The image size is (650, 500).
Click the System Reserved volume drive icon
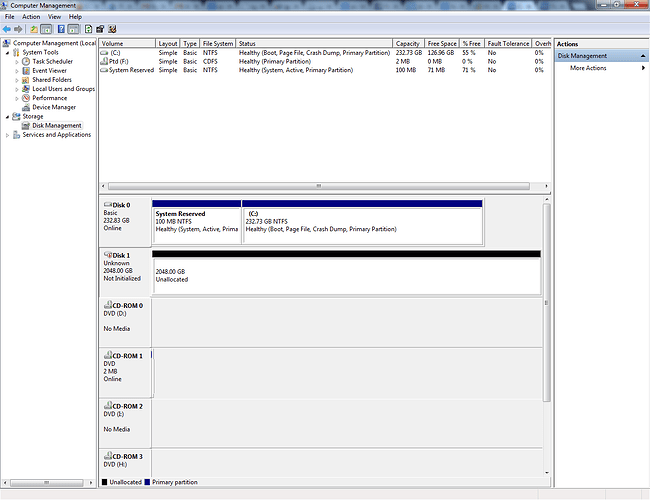point(104,70)
